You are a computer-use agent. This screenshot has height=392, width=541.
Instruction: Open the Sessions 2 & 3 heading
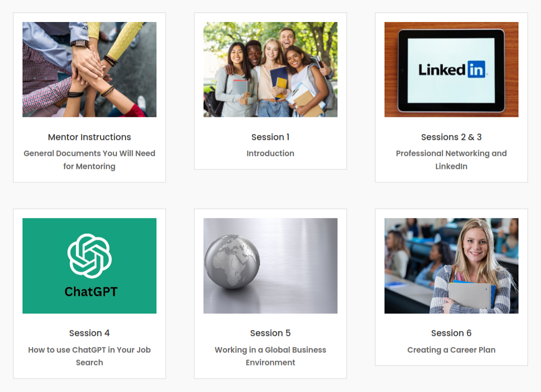click(x=451, y=137)
